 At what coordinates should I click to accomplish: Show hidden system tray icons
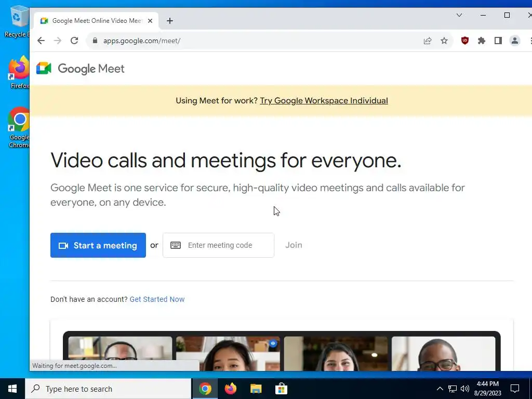pos(440,389)
